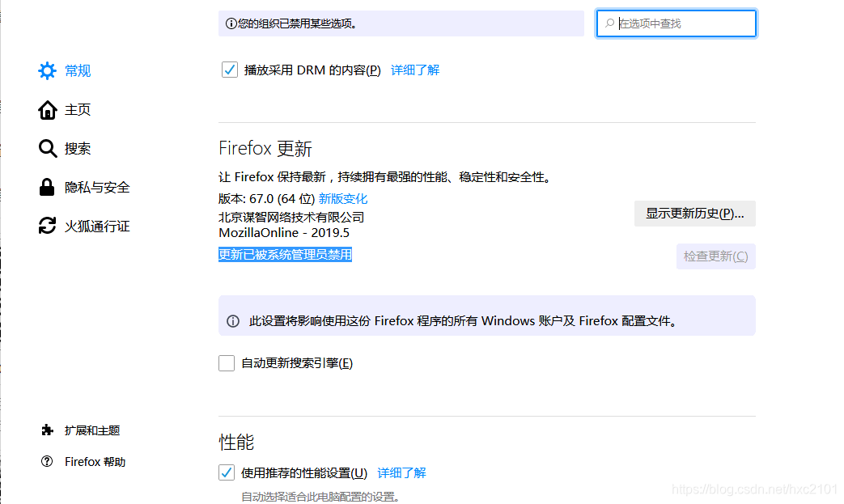
Task: Open 详细了解 link next to 性能设置
Action: tap(401, 472)
